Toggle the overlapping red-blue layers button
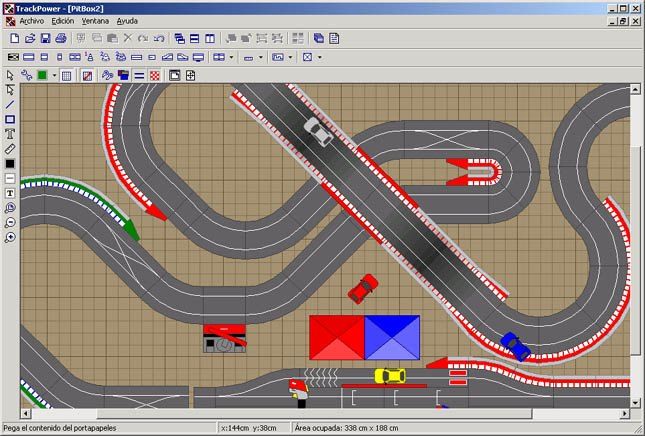Viewport: 645px width, 436px height. coord(123,75)
